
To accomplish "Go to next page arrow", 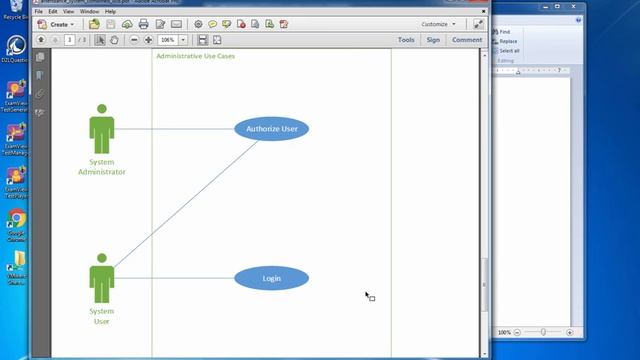I will (x=55, y=40).
